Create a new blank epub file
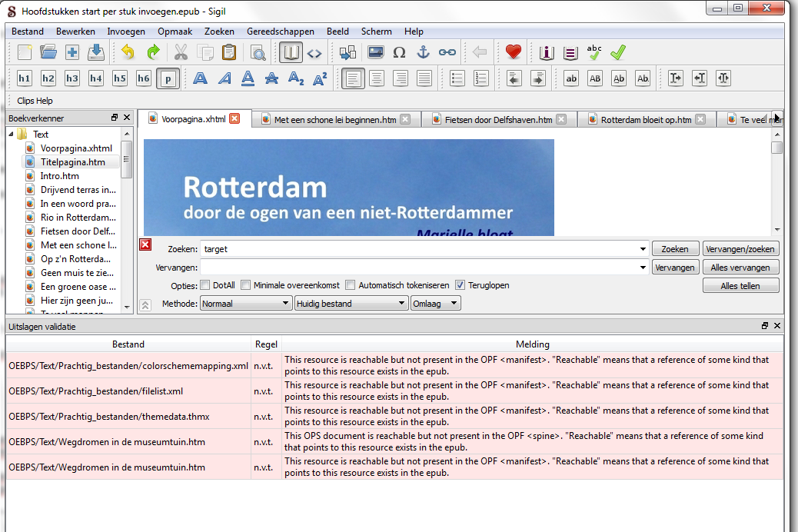Image resolution: width=798 pixels, height=532 pixels. pos(25,52)
